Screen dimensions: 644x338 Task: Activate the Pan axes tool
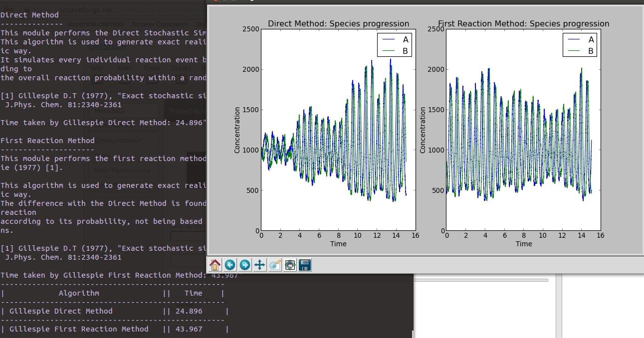(x=260, y=265)
